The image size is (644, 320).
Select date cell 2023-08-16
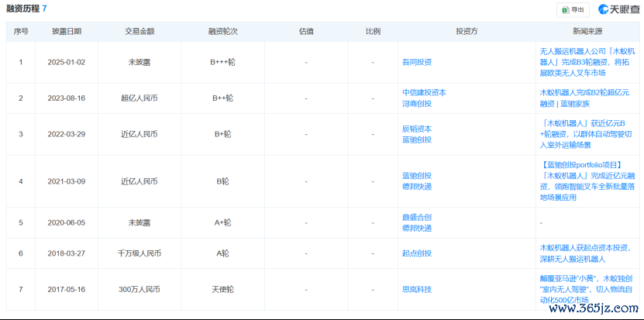point(67,98)
